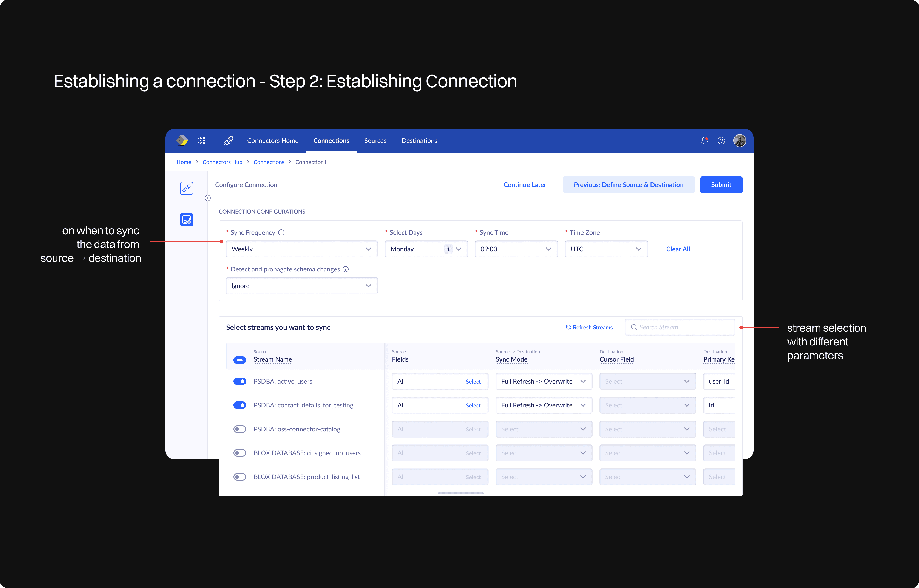Click the connector plug icon in navbar

[229, 141]
